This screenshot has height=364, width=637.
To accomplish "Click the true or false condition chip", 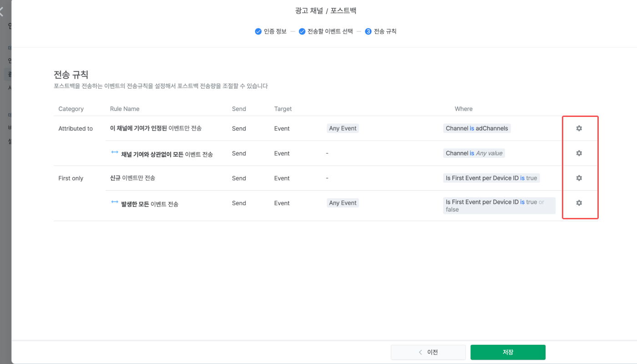I will 499,206.
